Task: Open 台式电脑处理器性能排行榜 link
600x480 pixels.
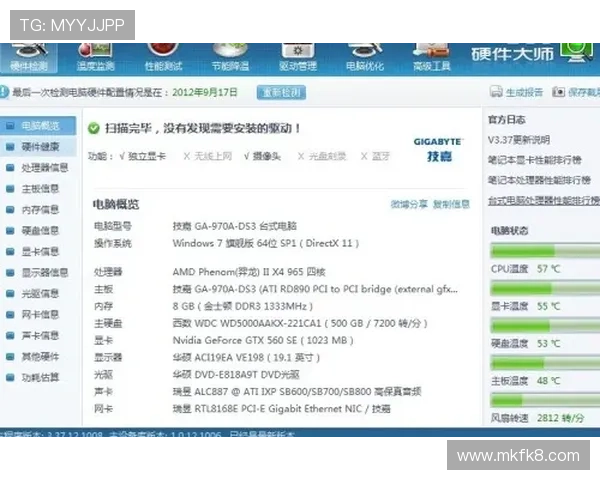Action: click(x=544, y=201)
